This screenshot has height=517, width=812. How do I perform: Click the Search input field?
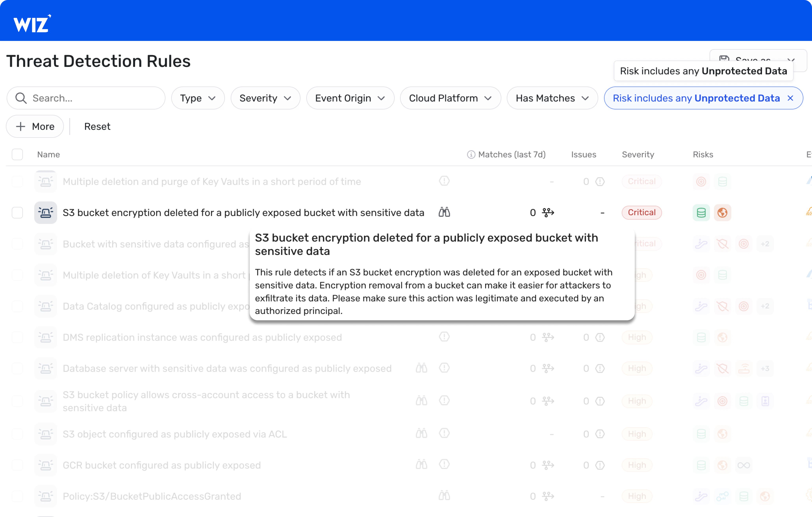[86, 98]
